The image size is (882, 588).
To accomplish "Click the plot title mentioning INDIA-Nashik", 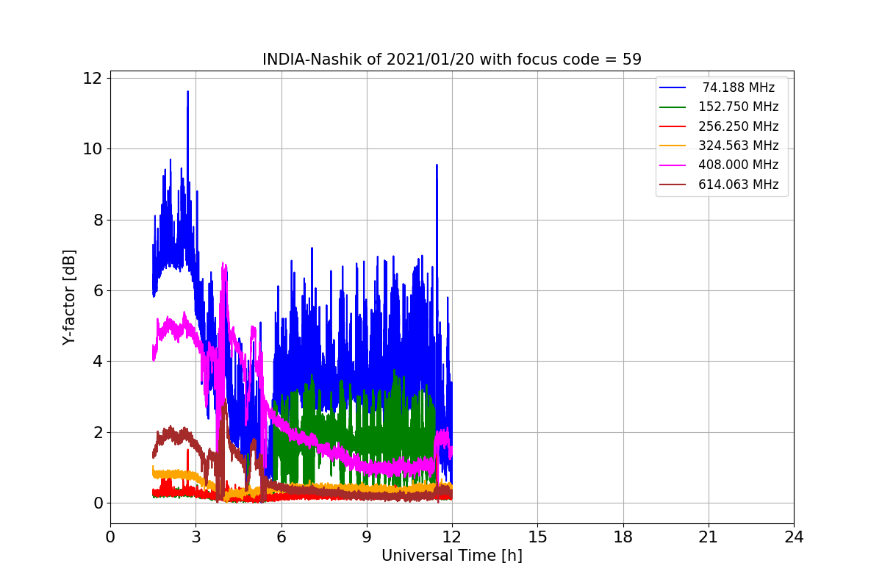I will coord(452,60).
